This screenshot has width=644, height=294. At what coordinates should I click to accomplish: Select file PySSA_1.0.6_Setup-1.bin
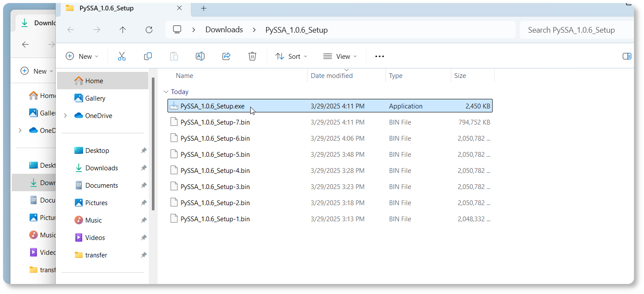click(x=330, y=219)
